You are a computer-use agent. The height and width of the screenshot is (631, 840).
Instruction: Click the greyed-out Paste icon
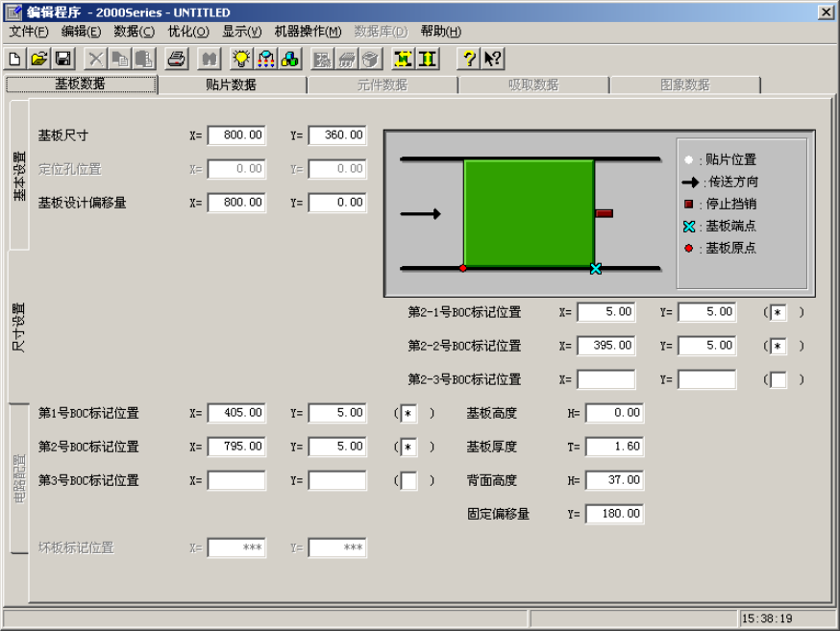coord(143,59)
